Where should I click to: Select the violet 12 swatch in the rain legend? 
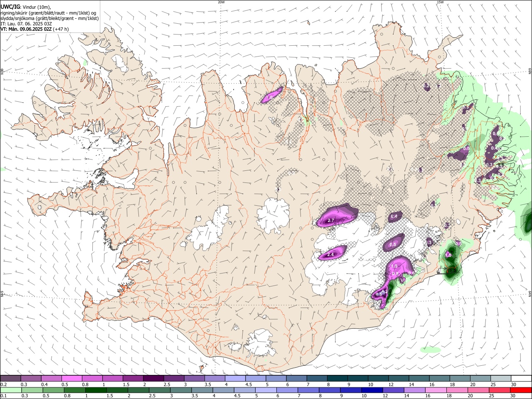tap(394, 390)
